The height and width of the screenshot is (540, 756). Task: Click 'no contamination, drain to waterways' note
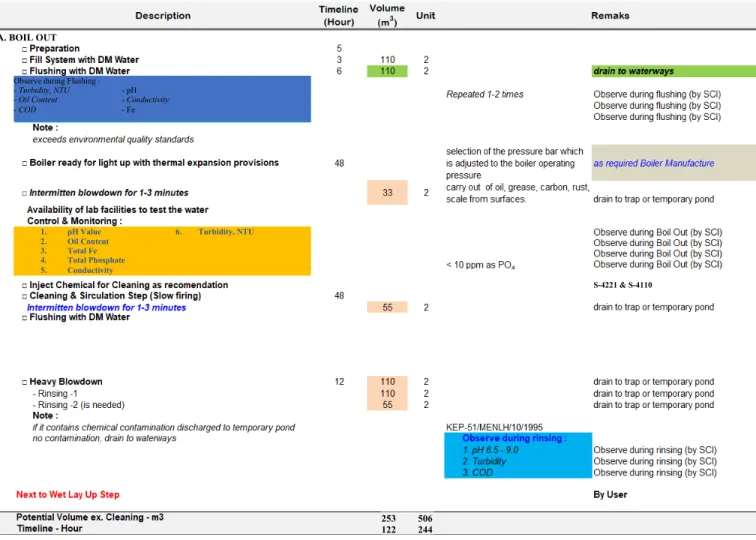[104, 438]
